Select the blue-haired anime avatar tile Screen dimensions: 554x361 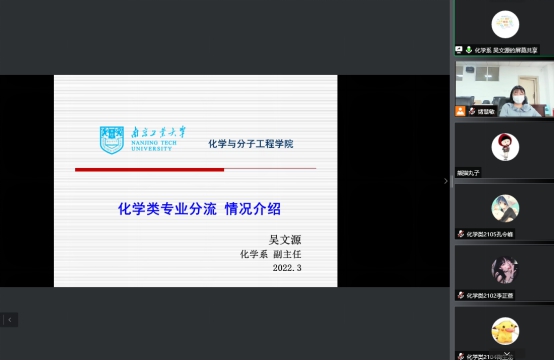tap(505, 208)
